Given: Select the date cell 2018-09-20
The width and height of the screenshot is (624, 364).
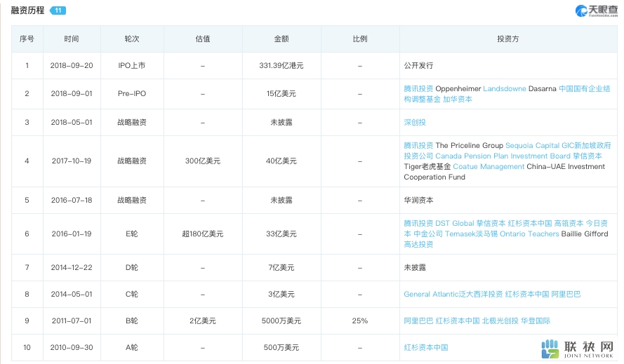Looking at the screenshot, I should [72, 65].
